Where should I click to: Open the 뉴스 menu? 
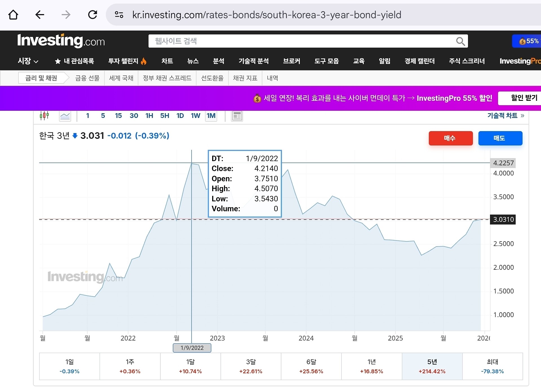point(193,61)
